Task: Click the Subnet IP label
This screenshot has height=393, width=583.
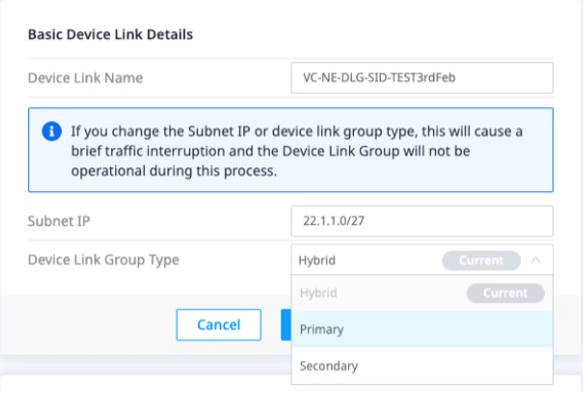Action: tap(59, 221)
